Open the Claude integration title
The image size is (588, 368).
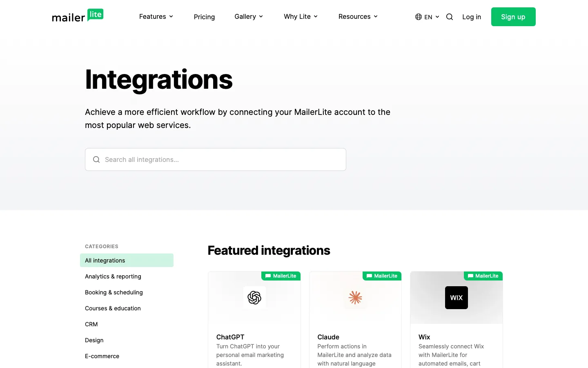328,337
